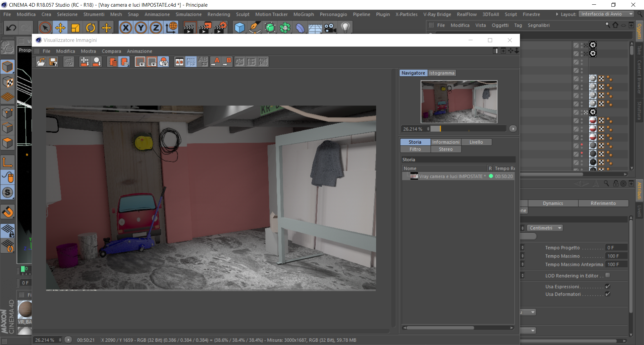The image size is (644, 345).
Task: Open the Rendering main menu
Action: (x=219, y=14)
